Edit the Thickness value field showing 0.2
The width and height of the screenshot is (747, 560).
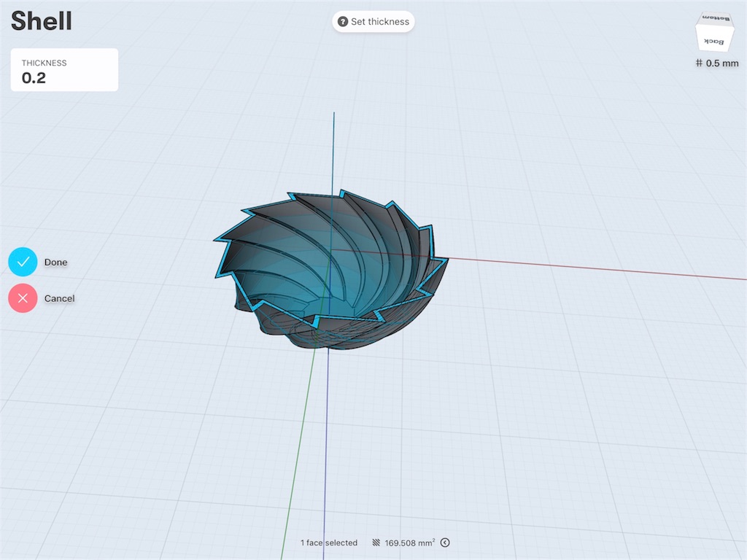point(64,69)
